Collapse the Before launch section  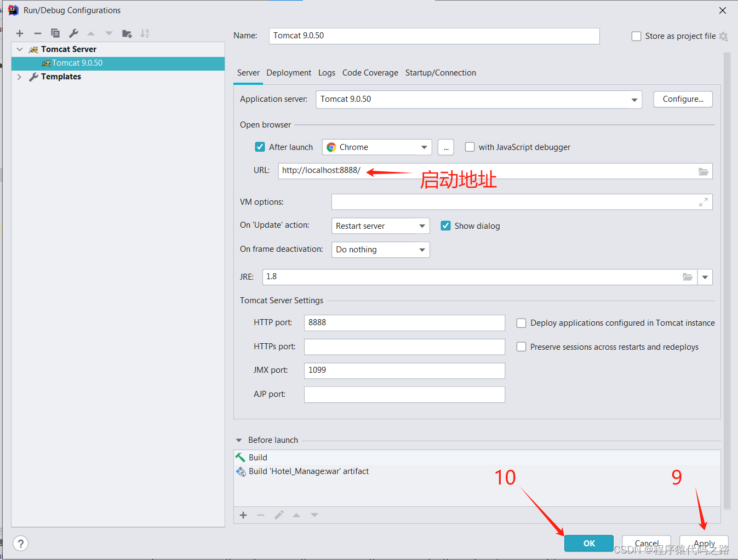click(239, 440)
